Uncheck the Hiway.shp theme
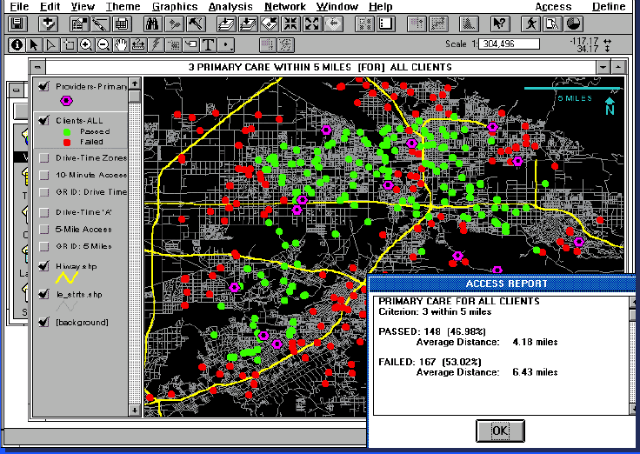 [x=44, y=266]
